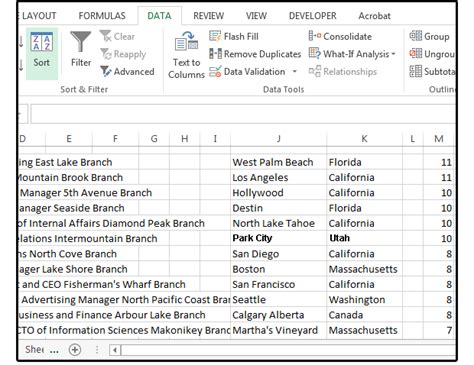Select the West Palm Beach cell
Image resolution: width=474 pixels, height=365 pixels.
click(x=278, y=162)
